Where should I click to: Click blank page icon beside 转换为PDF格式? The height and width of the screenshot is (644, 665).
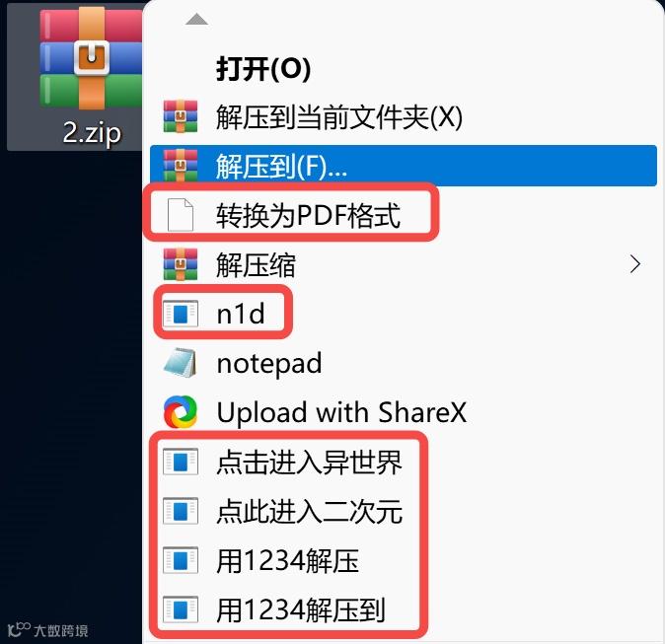181,215
